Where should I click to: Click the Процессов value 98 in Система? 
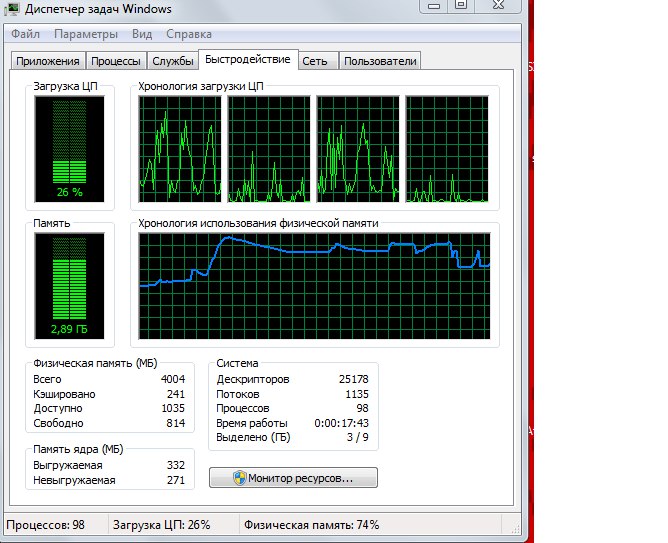point(363,408)
